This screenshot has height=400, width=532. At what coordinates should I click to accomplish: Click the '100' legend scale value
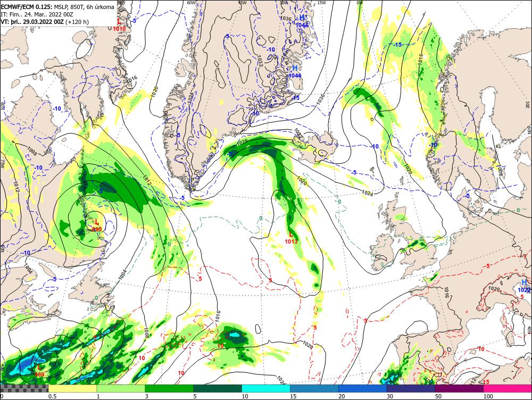click(x=488, y=396)
